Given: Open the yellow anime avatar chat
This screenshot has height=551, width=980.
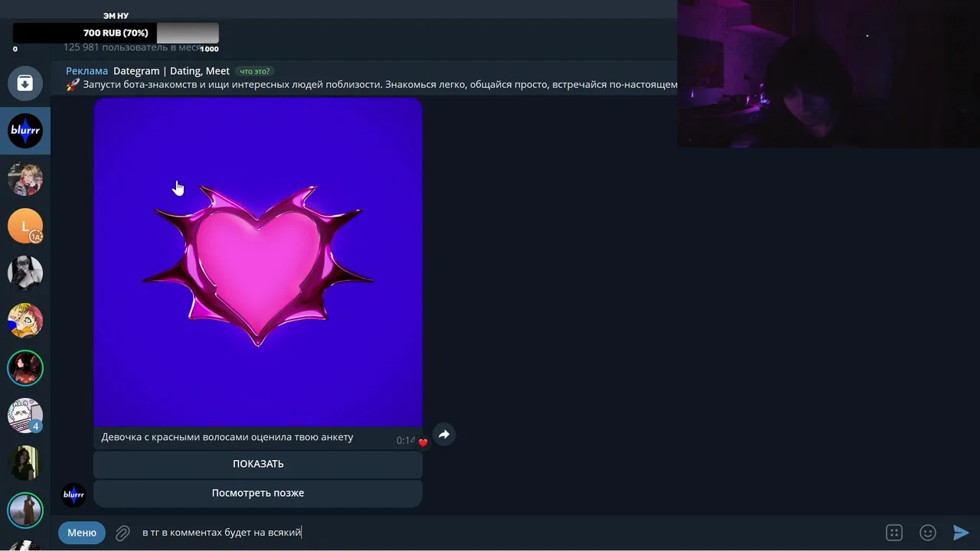Looking at the screenshot, I should click(25, 321).
